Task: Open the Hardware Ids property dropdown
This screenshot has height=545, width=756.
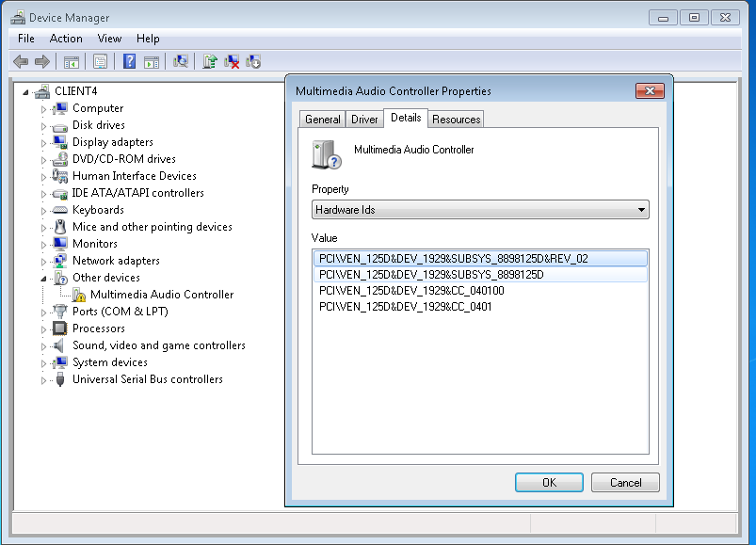Action: point(480,210)
